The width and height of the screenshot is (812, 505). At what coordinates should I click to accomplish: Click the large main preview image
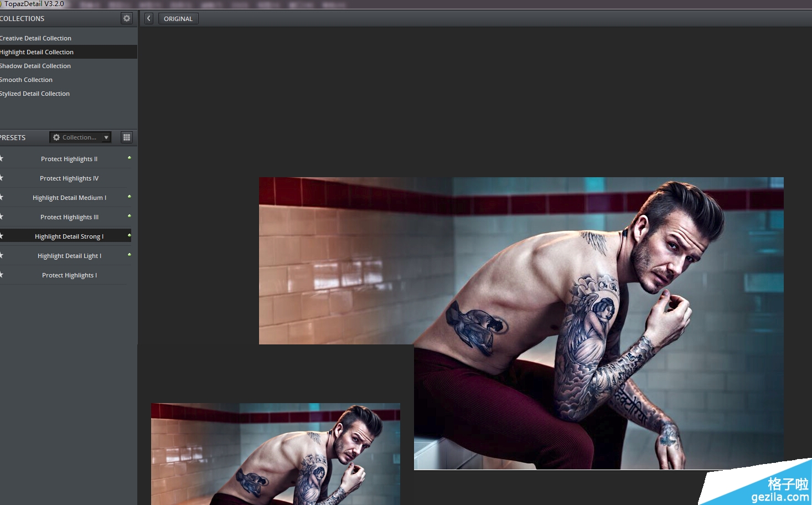598,332
